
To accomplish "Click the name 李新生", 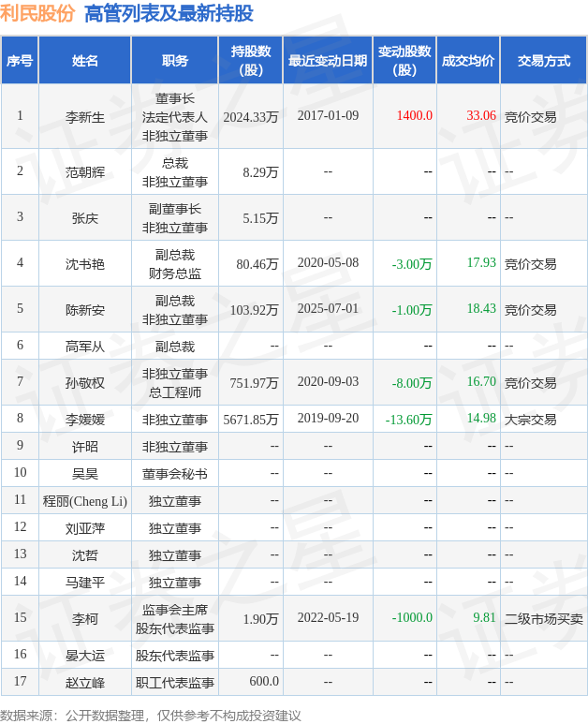I will coord(85,117).
